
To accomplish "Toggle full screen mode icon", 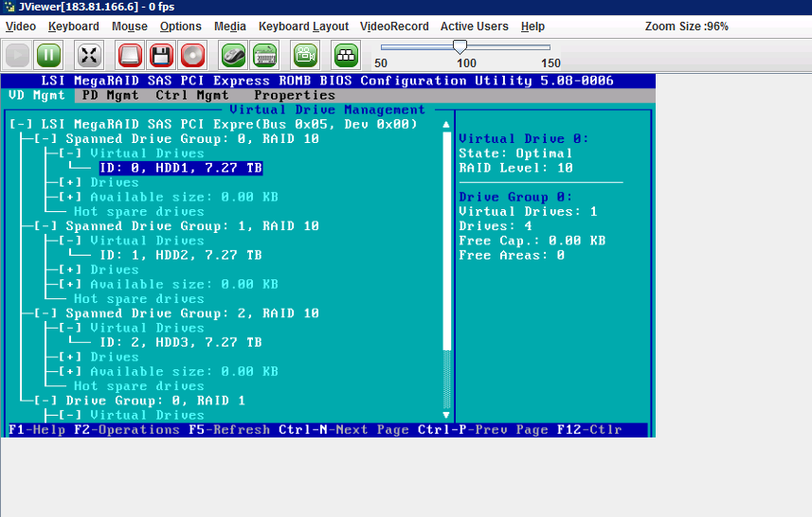I will click(x=88, y=55).
